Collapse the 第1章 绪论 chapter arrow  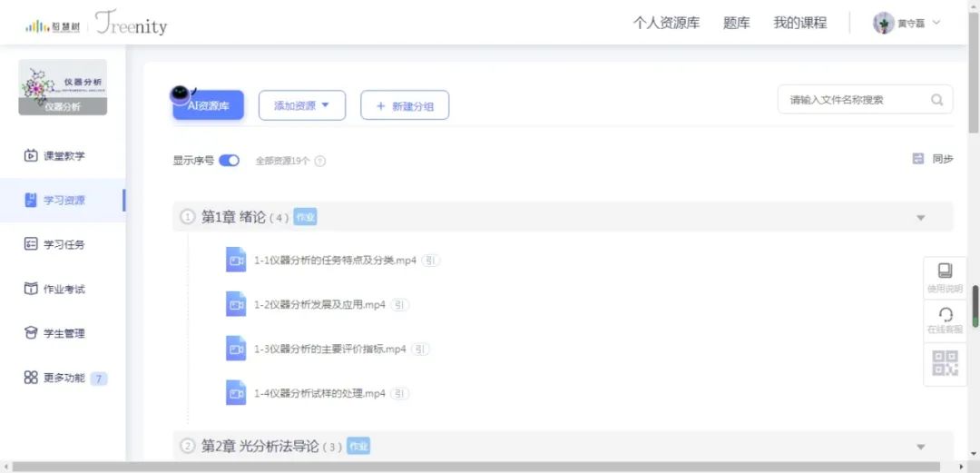tap(920, 218)
